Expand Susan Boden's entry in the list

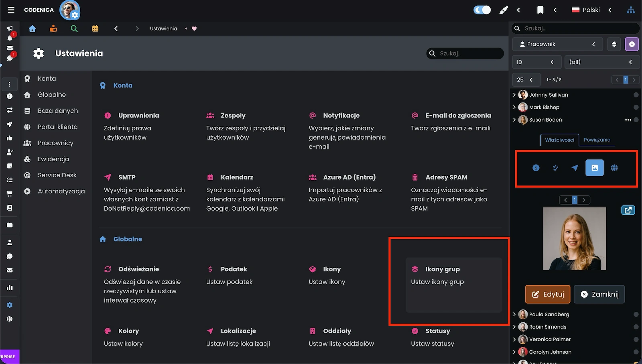click(x=515, y=120)
